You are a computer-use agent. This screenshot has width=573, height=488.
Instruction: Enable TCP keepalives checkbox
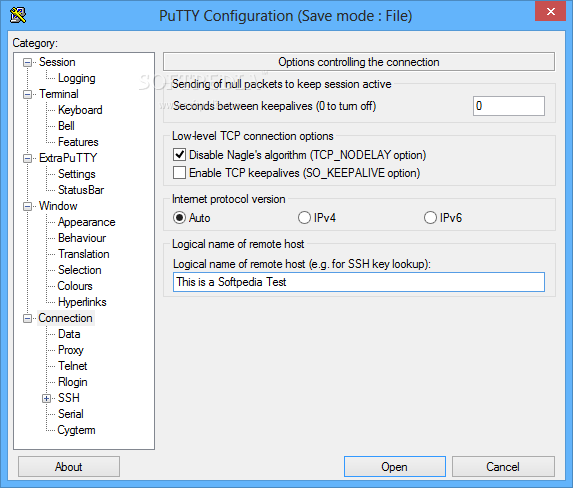pos(179,173)
